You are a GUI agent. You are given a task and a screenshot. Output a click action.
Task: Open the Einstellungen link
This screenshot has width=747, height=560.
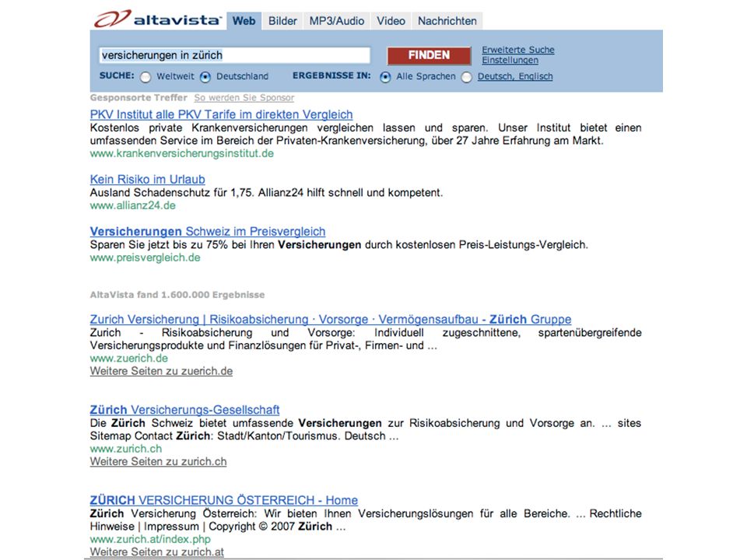tap(510, 60)
